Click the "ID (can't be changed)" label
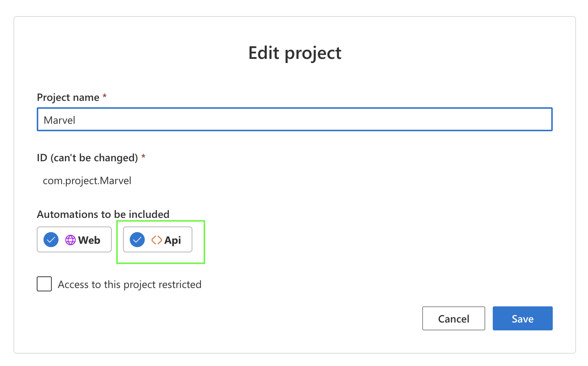Image resolution: width=588 pixels, height=366 pixels. (87, 158)
